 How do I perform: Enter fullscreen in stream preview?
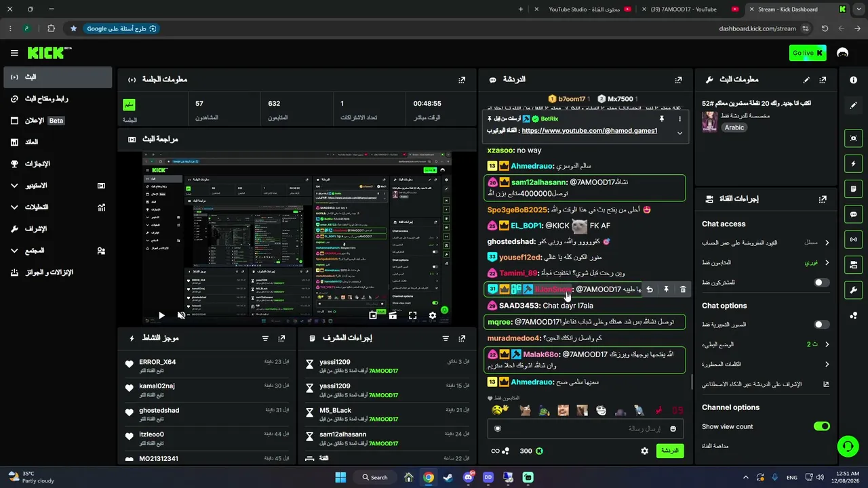pos(412,315)
